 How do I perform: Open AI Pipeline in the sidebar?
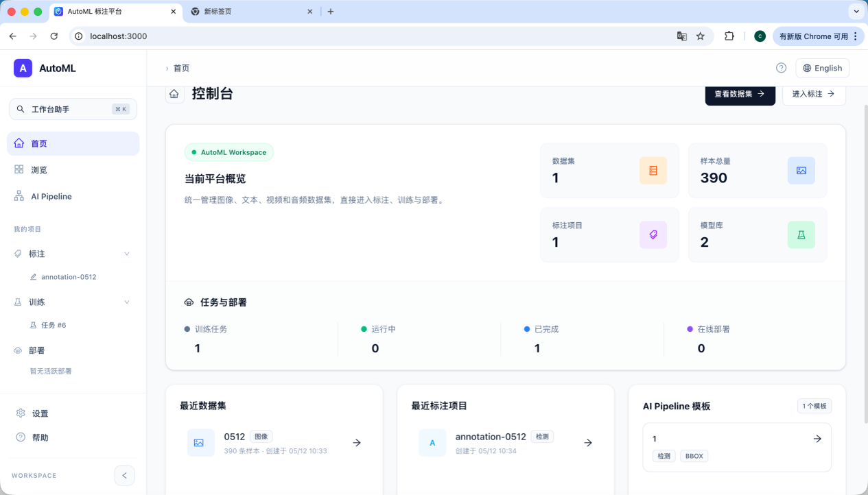coord(73,196)
